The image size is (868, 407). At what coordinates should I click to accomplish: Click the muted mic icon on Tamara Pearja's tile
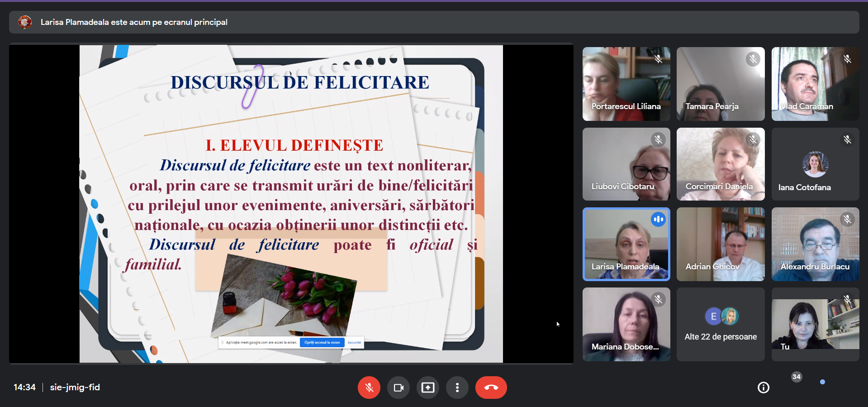coord(753,59)
